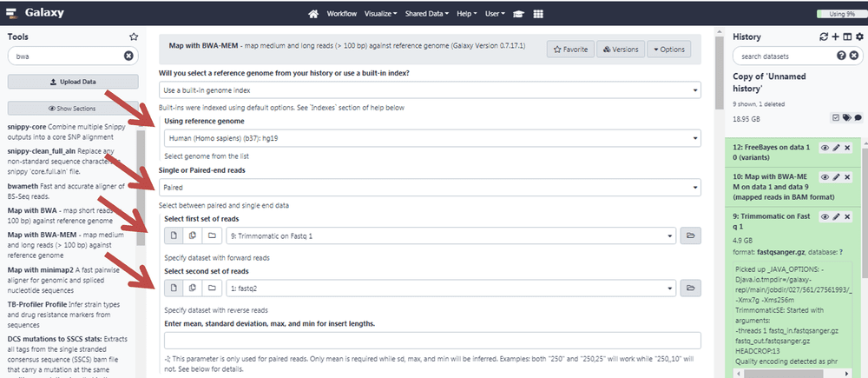The image size is (868, 378).
Task: Open the Help menu
Action: tap(467, 14)
